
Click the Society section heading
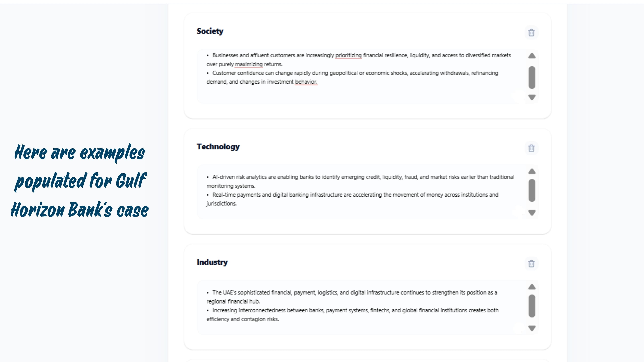pyautogui.click(x=210, y=31)
